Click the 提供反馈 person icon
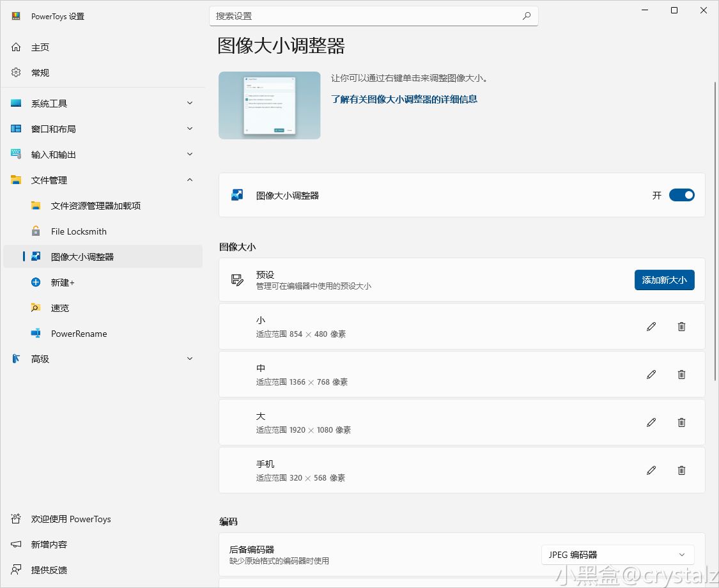The width and height of the screenshot is (719, 588). pos(16,569)
